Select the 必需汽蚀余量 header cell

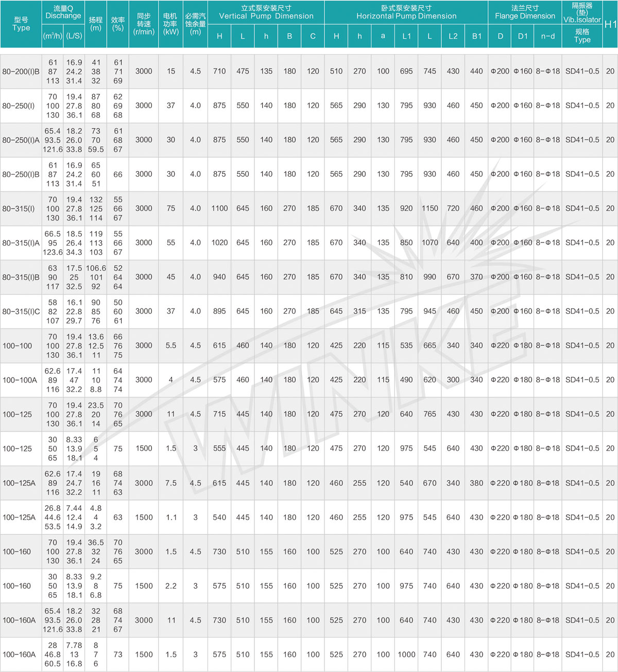(195, 24)
